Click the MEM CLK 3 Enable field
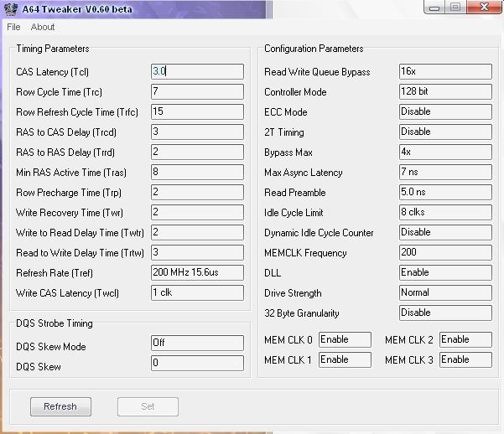Image resolution: width=504 pixels, height=434 pixels. click(465, 359)
